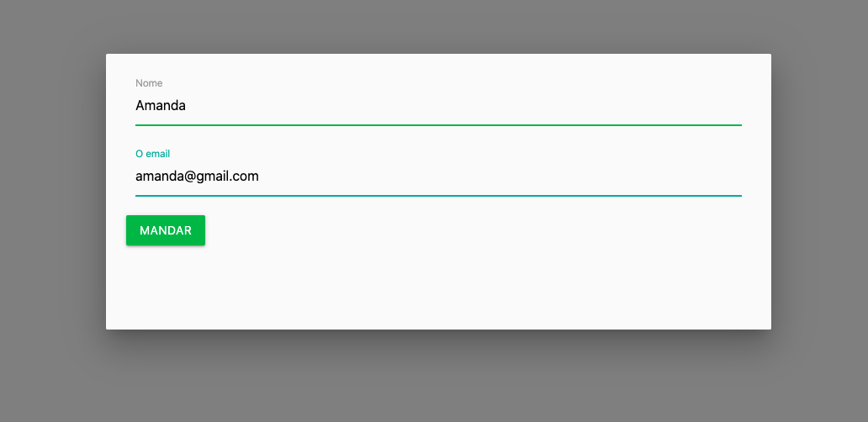868x422 pixels.
Task: Click the green MANDAR button
Action: pyautogui.click(x=166, y=230)
